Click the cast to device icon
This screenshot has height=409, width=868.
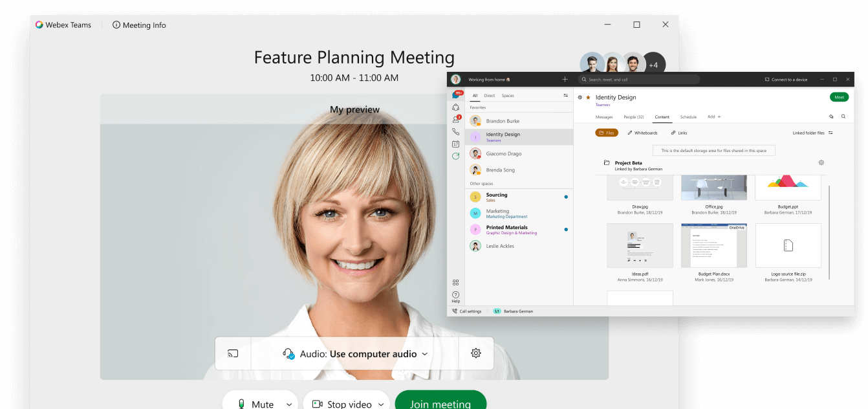(x=233, y=353)
